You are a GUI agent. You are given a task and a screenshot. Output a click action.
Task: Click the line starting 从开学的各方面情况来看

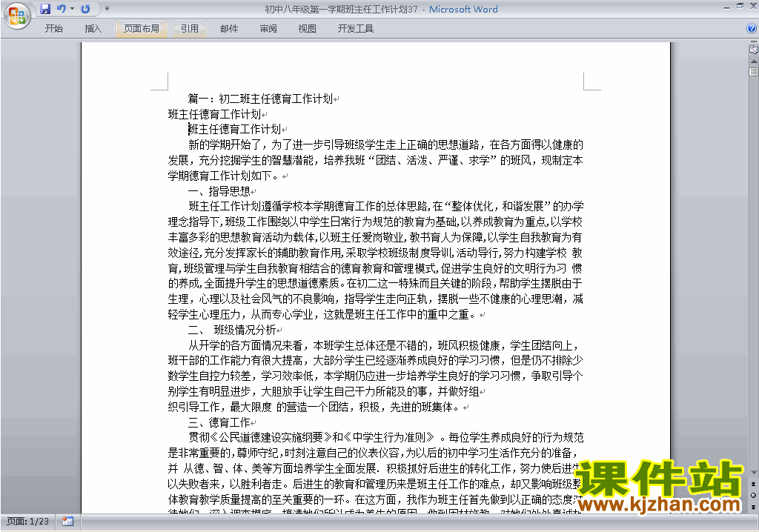coord(384,345)
